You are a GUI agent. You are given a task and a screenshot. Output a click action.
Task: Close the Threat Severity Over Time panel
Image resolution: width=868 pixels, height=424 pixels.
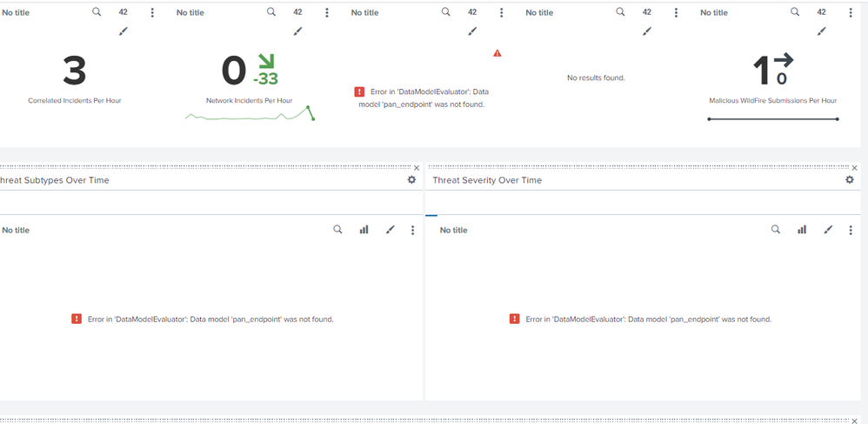point(854,168)
